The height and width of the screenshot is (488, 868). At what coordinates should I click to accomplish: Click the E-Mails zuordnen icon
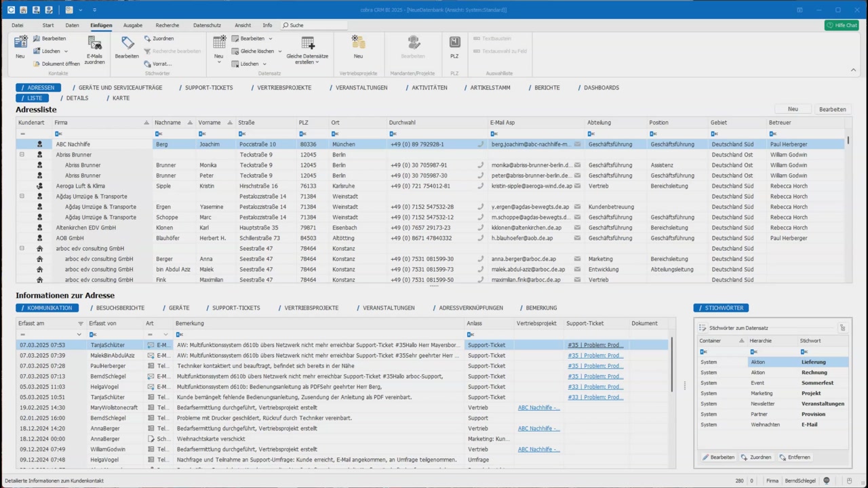94,44
